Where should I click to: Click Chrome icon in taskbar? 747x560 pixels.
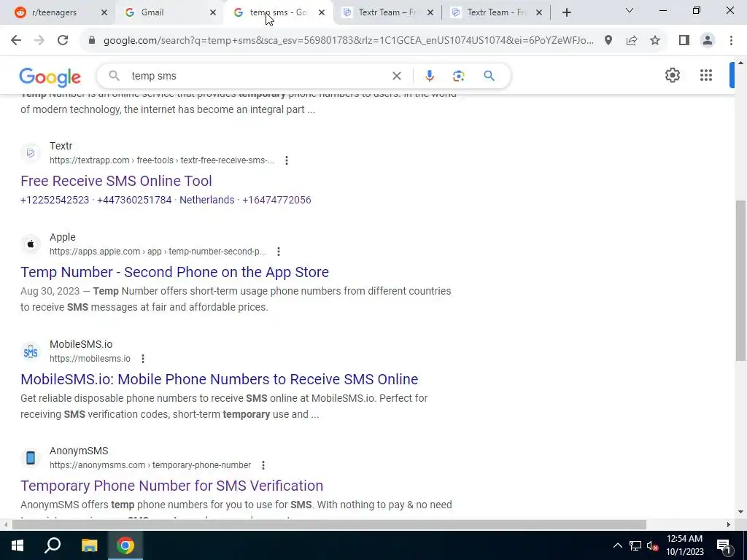pyautogui.click(x=125, y=545)
